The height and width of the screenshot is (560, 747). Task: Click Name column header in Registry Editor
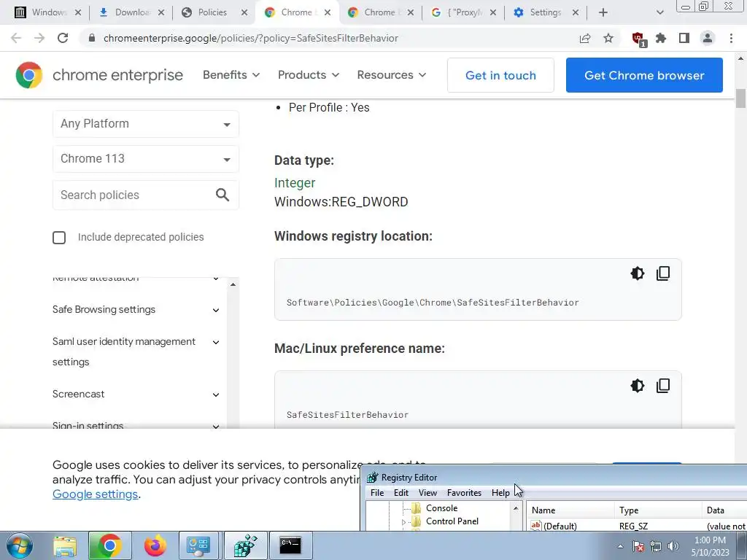tap(570, 510)
